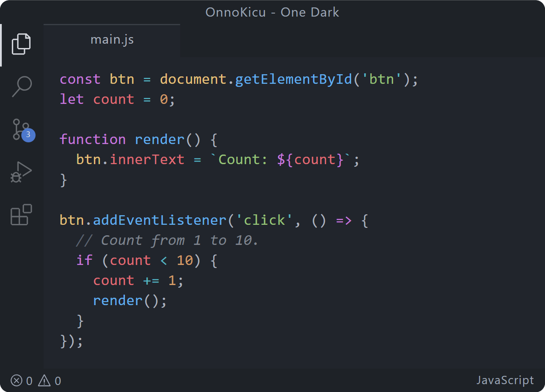Viewport: 545px width, 392px height.
Task: Select the main.js editor tab
Action: click(x=112, y=40)
